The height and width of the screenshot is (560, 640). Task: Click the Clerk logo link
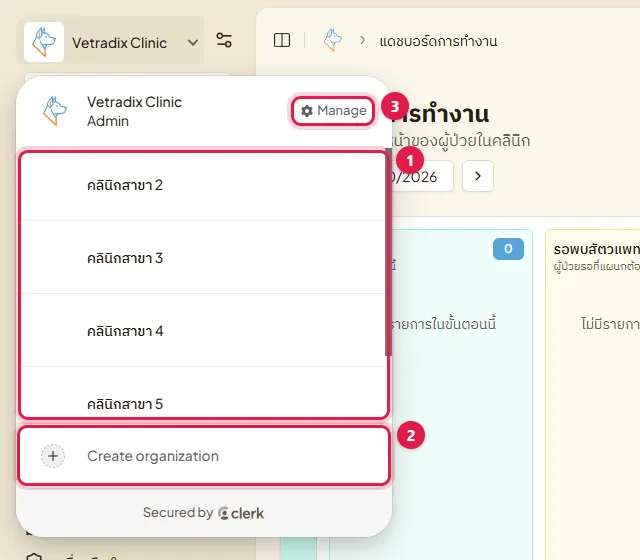pyautogui.click(x=241, y=513)
